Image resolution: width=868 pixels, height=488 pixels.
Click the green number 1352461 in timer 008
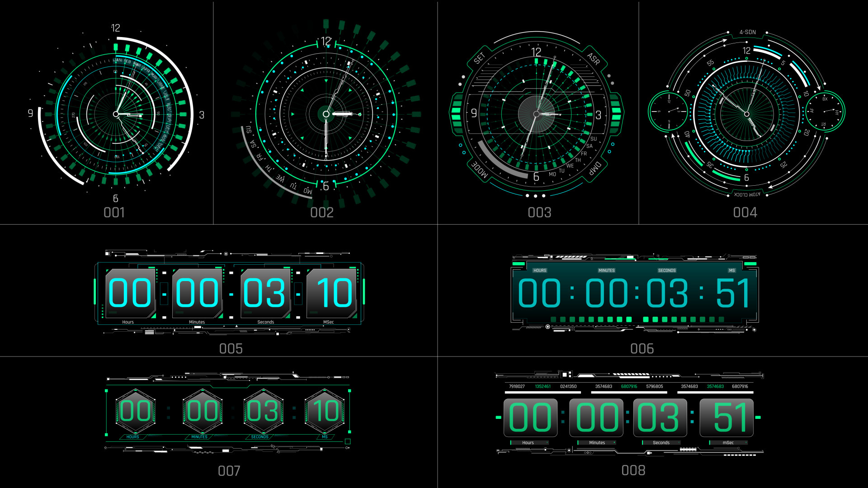[x=542, y=386]
